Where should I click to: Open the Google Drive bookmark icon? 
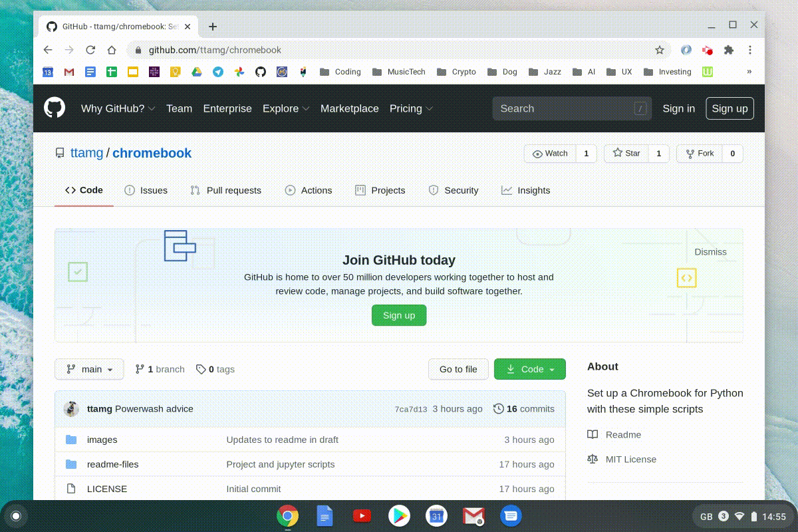click(x=197, y=72)
